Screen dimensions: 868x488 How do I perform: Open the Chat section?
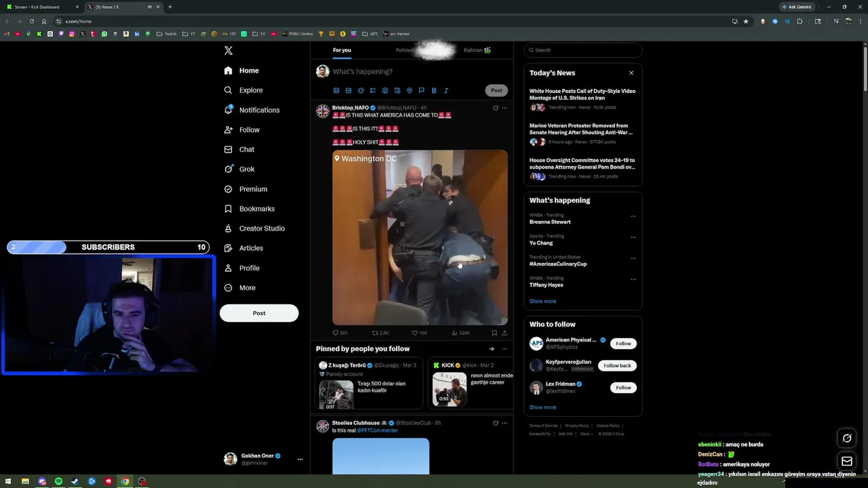point(239,149)
